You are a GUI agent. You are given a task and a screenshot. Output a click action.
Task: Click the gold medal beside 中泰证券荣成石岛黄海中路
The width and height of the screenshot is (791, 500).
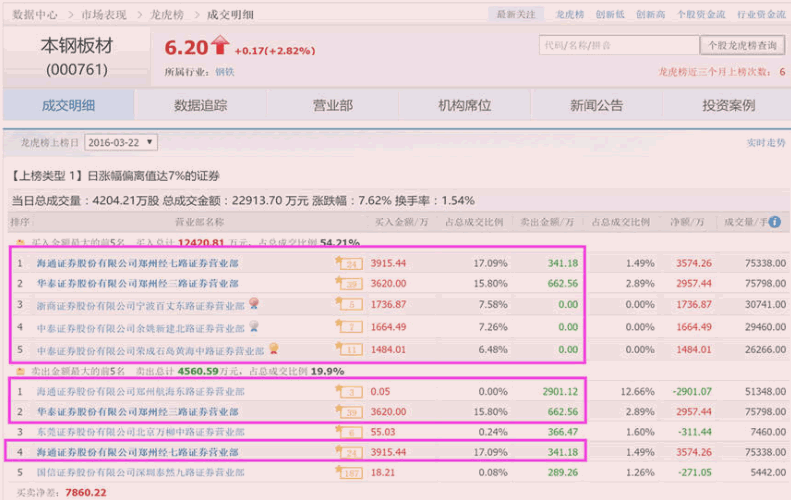(273, 350)
